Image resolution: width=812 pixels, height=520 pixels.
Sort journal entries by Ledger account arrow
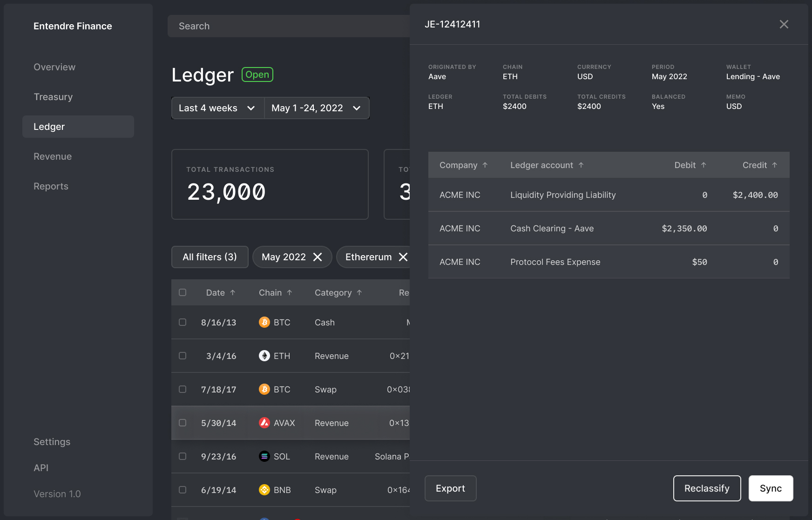click(581, 165)
